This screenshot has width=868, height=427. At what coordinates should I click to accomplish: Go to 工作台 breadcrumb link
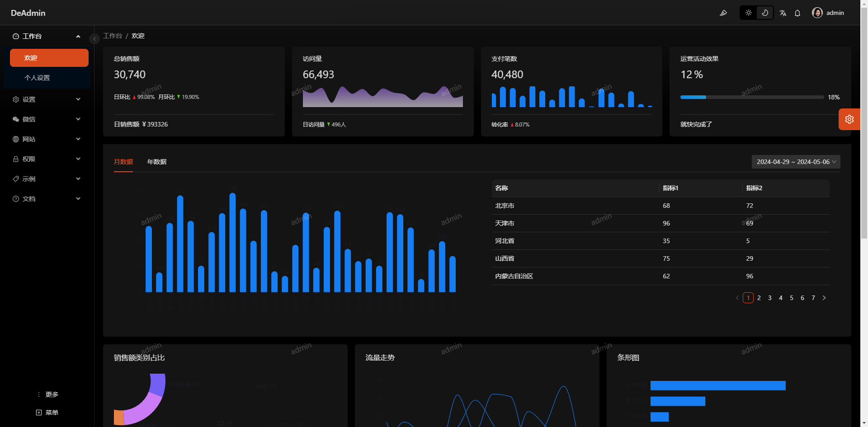(113, 36)
